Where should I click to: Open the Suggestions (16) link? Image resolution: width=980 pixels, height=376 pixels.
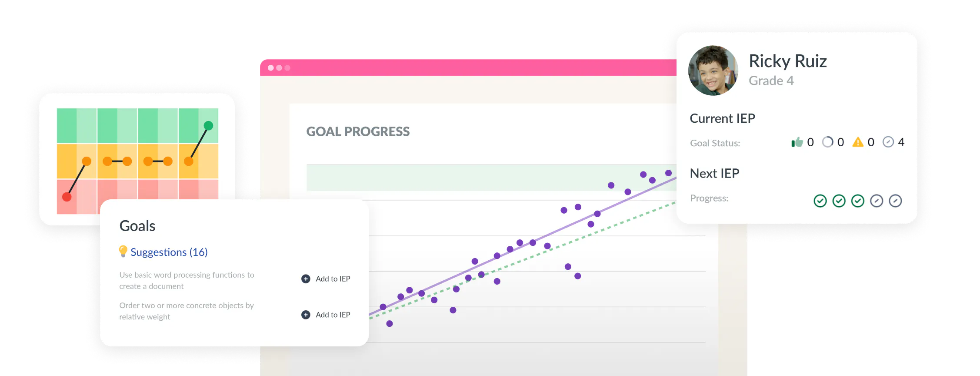coord(169,252)
